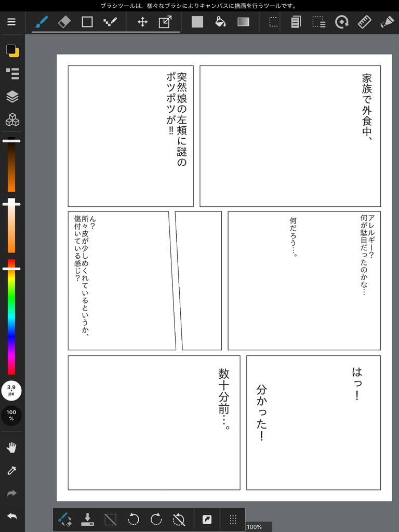Click the rotate canvas circular icon
This screenshot has height=532, width=399.
click(342, 22)
